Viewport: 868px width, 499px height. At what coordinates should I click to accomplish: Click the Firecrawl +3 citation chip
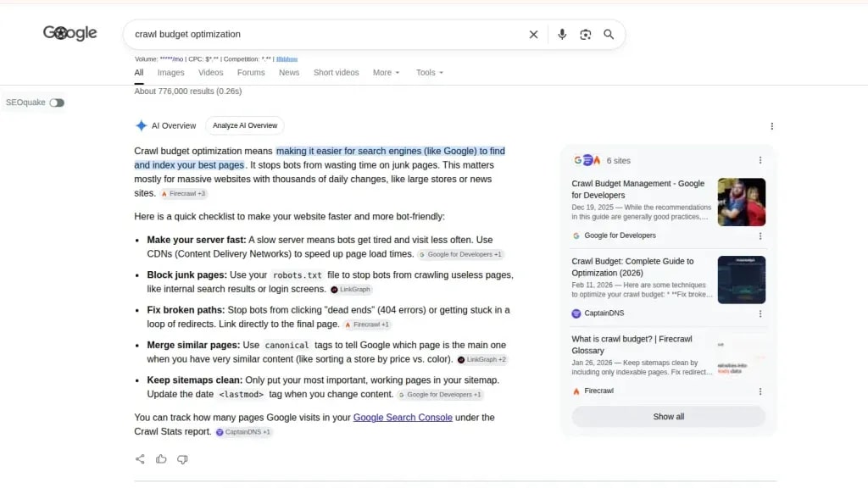[x=183, y=194]
